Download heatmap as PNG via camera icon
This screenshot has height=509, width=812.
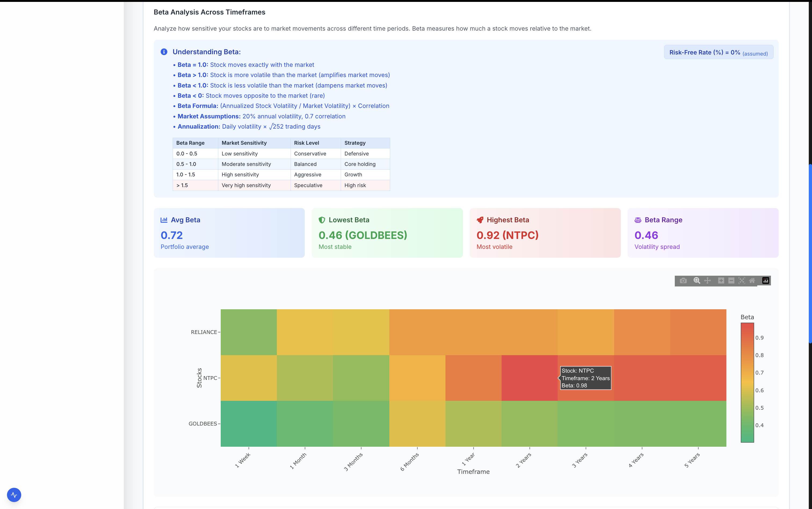683,281
